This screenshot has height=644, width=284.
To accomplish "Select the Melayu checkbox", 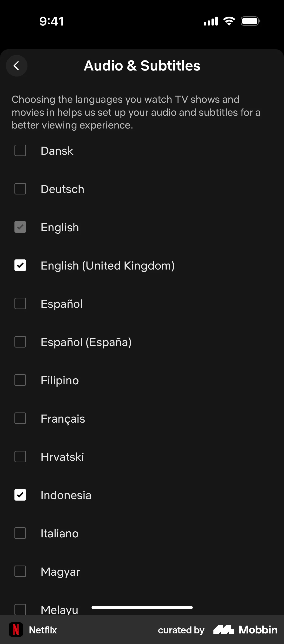I will click(x=20, y=610).
